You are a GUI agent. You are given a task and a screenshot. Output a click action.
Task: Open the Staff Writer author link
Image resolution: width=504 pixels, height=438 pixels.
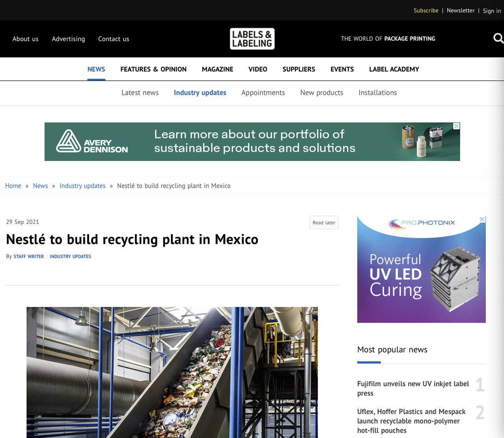(29, 257)
